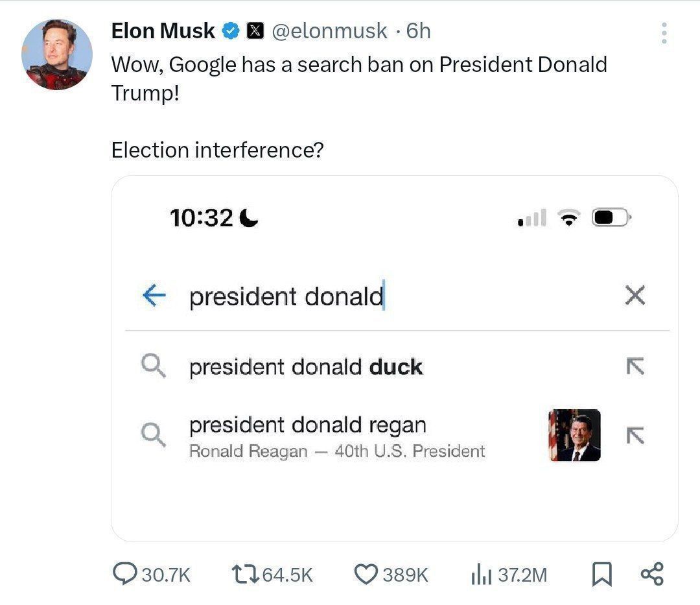Image resolution: width=700 pixels, height=605 pixels.
Task: Click the share icon
Action: click(x=651, y=574)
